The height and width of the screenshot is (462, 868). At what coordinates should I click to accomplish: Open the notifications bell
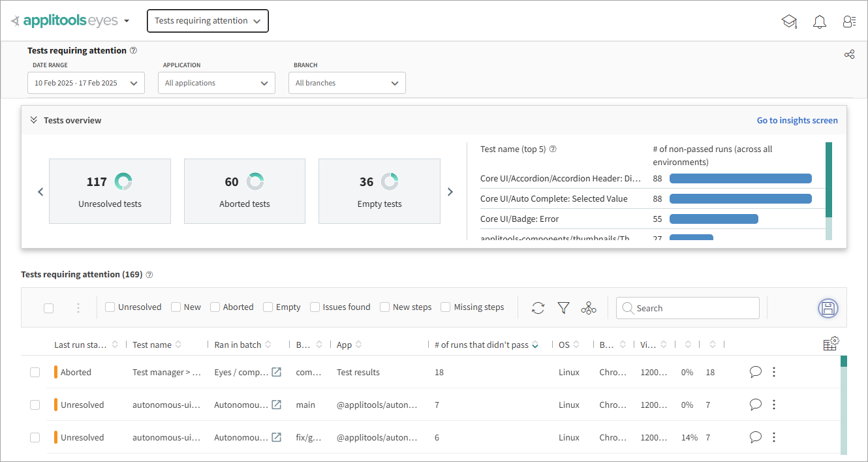[x=819, y=22]
